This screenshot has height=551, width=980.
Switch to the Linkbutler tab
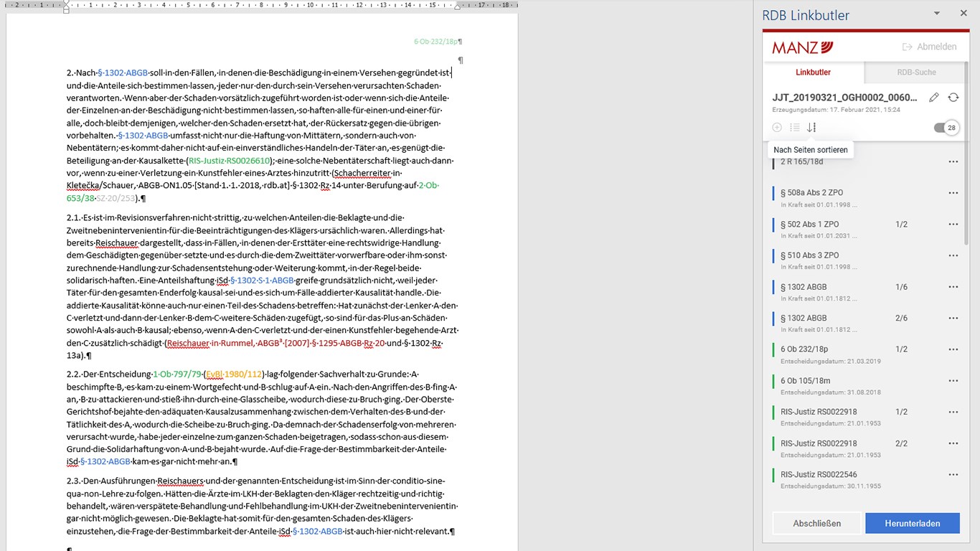click(x=814, y=72)
